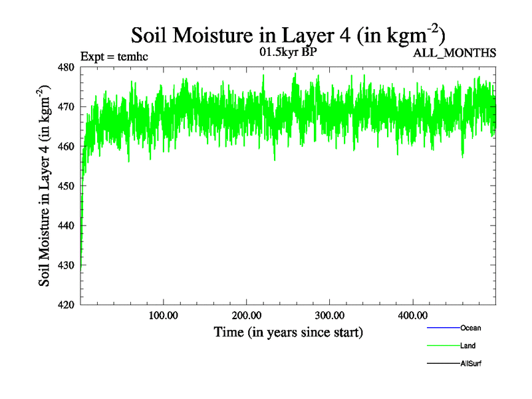Select the 'Expt = temhc' experiment label
The height and width of the screenshot is (399, 532).
tap(114, 56)
